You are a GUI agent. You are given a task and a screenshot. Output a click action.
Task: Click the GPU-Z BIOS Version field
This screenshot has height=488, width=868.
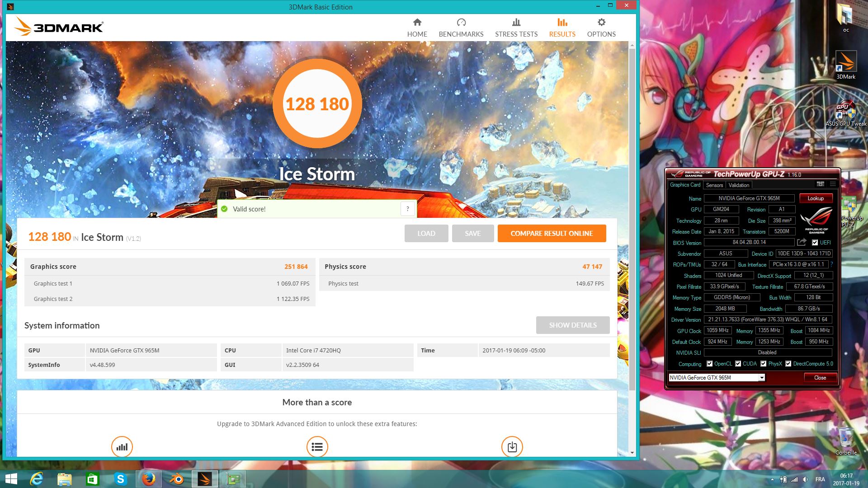click(749, 242)
